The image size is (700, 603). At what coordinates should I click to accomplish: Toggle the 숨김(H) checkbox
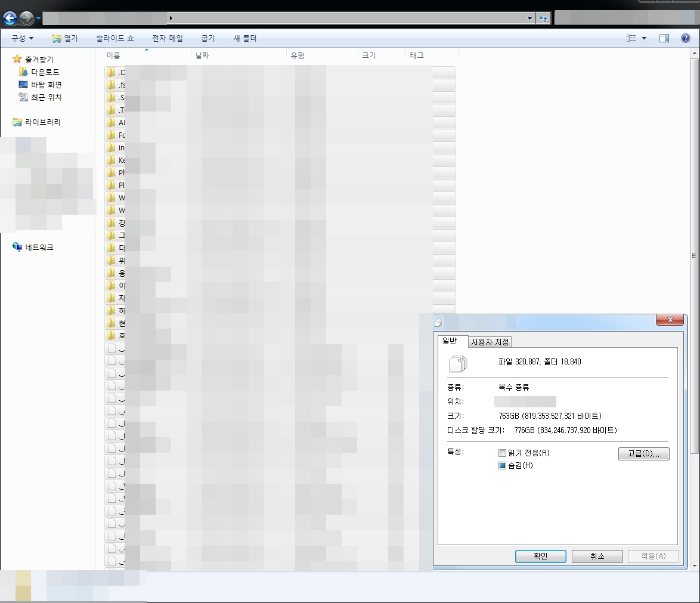pyautogui.click(x=502, y=465)
